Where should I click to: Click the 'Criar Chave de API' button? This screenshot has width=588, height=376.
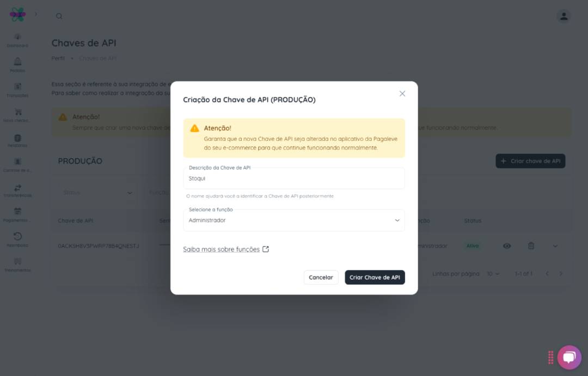click(375, 278)
